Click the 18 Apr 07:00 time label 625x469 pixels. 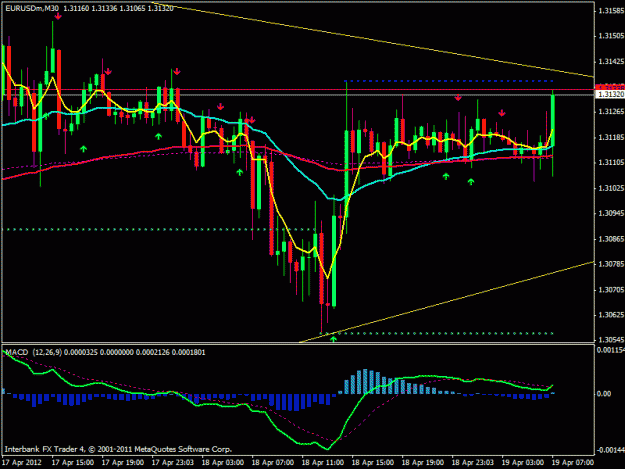tap(273, 463)
